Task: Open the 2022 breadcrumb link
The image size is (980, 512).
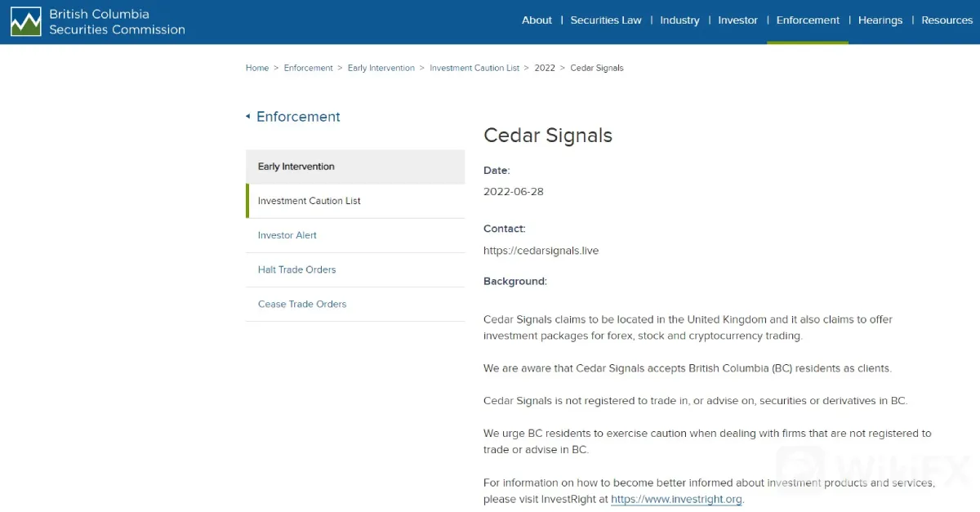Action: [x=545, y=68]
